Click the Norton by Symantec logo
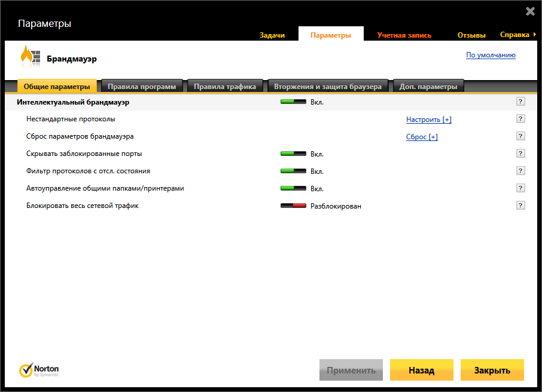The width and height of the screenshot is (542, 392). [39, 370]
